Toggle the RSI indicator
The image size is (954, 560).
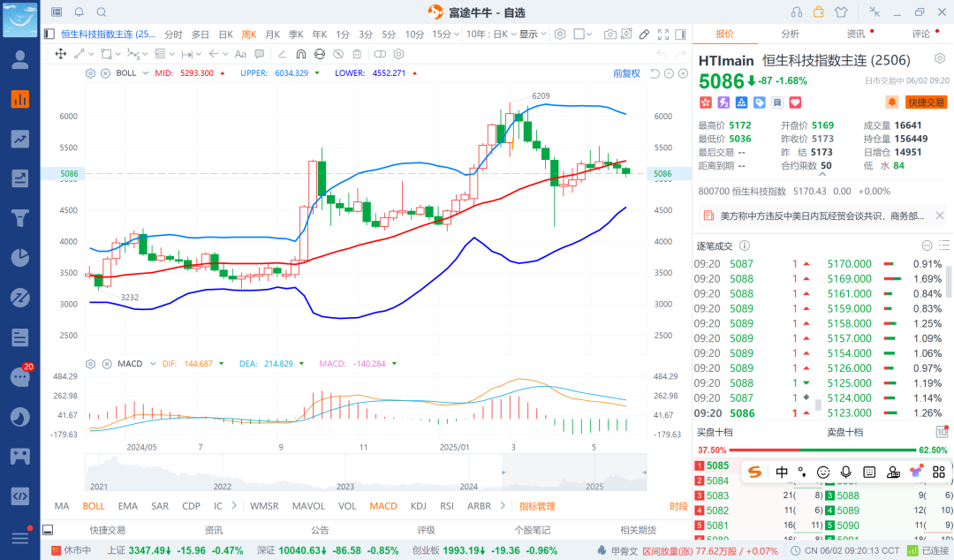tap(447, 506)
